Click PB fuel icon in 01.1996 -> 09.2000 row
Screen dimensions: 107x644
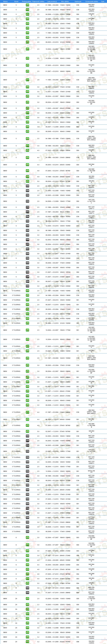(x=27, y=5)
